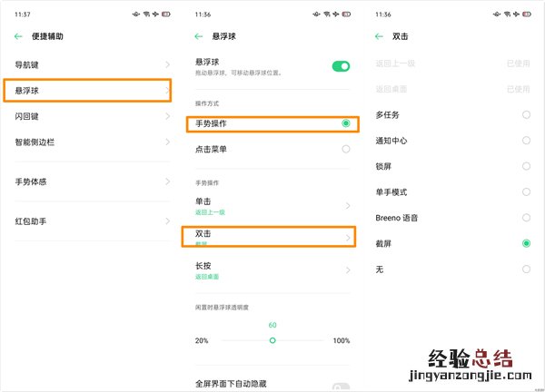This screenshot has height=392, width=545.
Task: Select the 锁屏 radio option
Action: pos(526,166)
